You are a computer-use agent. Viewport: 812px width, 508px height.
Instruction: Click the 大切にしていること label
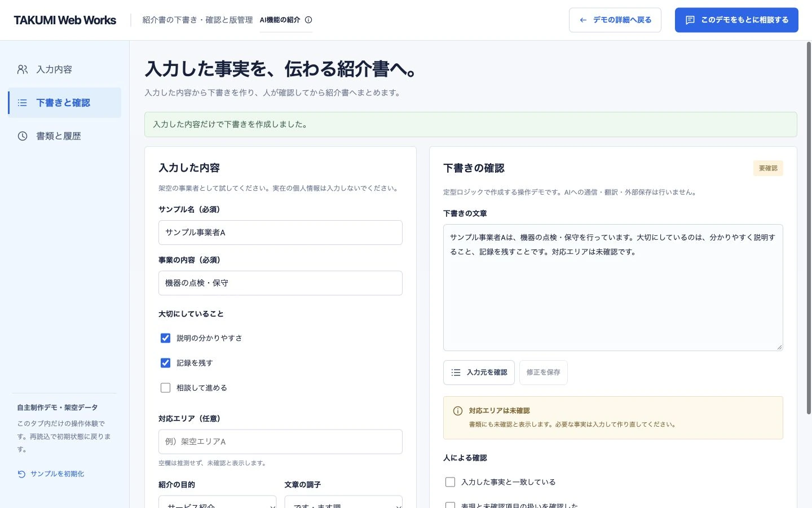(x=191, y=314)
